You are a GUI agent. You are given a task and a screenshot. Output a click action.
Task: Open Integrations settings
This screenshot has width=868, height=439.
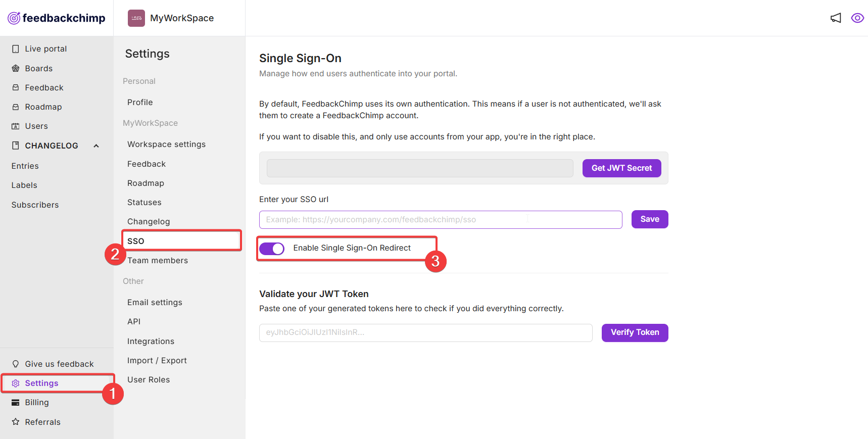coord(151,342)
